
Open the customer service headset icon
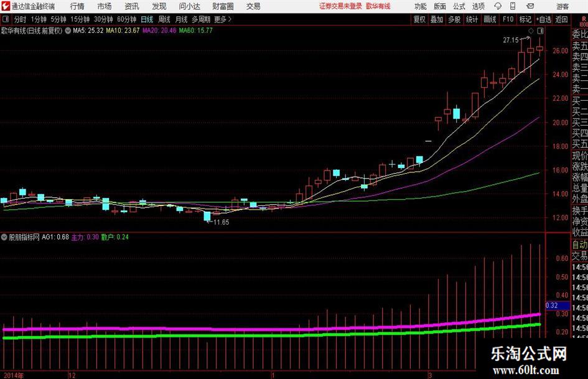[498, 6]
